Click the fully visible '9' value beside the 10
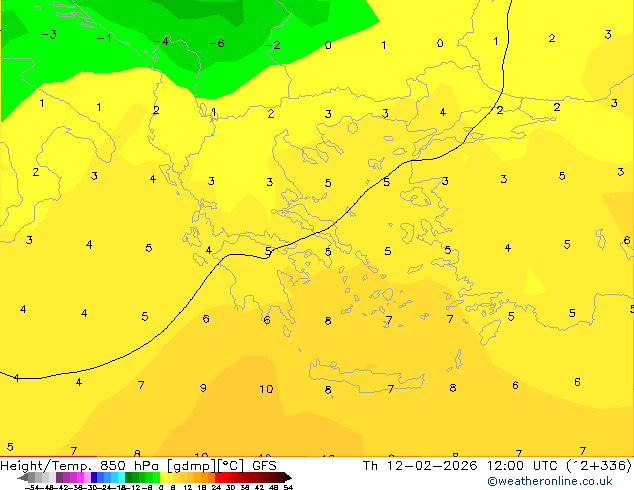 click(x=203, y=388)
